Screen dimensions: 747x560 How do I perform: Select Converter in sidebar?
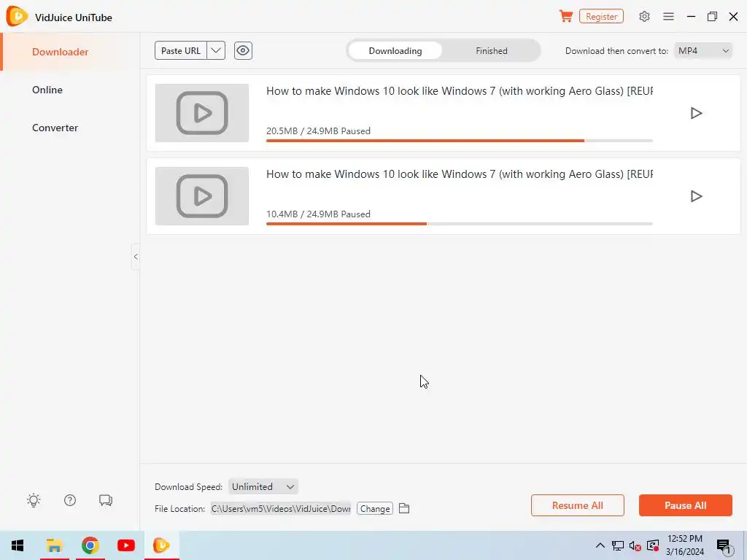click(55, 128)
